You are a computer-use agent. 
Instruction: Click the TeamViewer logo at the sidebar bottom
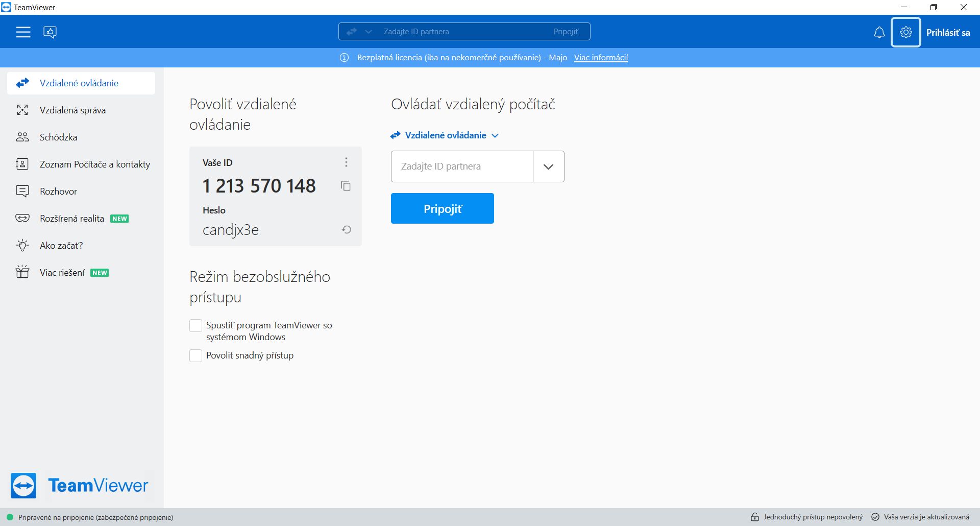click(80, 485)
